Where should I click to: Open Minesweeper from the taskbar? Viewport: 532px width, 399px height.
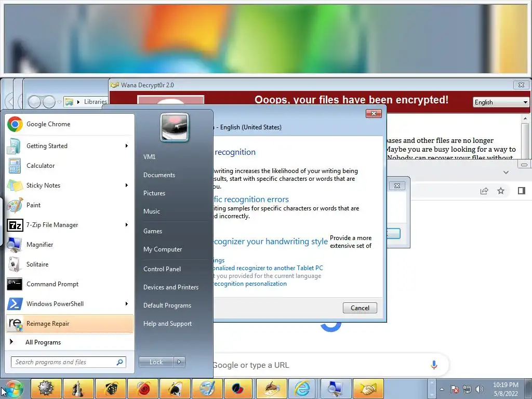click(x=46, y=389)
